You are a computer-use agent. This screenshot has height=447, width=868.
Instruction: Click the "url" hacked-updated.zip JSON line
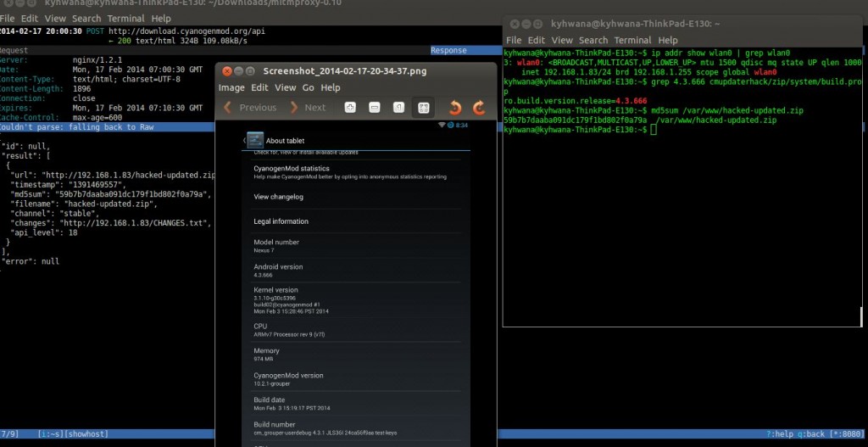(x=113, y=175)
